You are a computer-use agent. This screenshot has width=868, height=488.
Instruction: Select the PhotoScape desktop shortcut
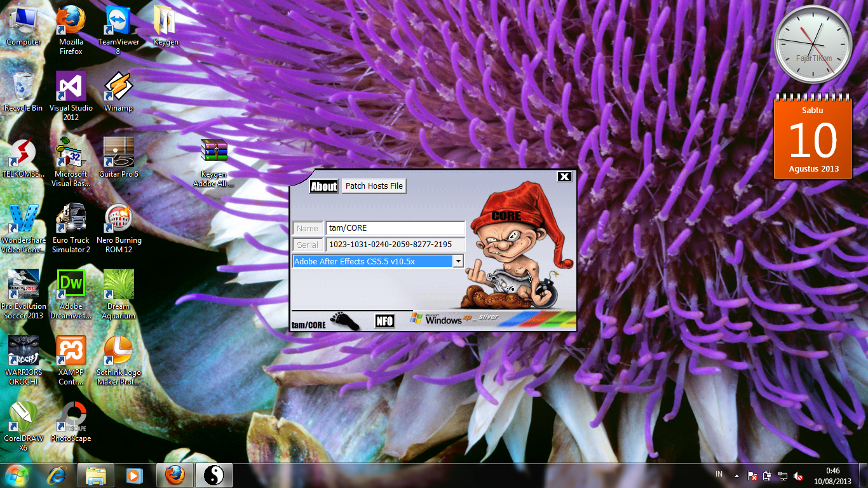click(x=71, y=423)
